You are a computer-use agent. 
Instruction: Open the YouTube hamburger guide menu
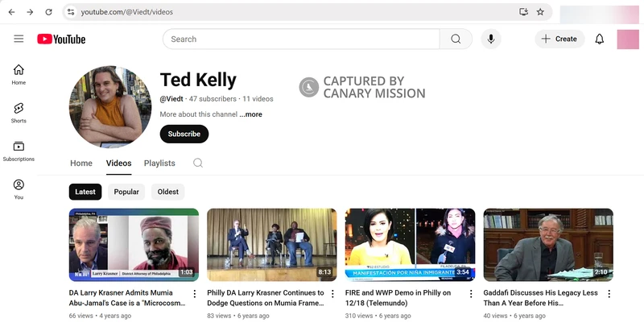coord(19,39)
